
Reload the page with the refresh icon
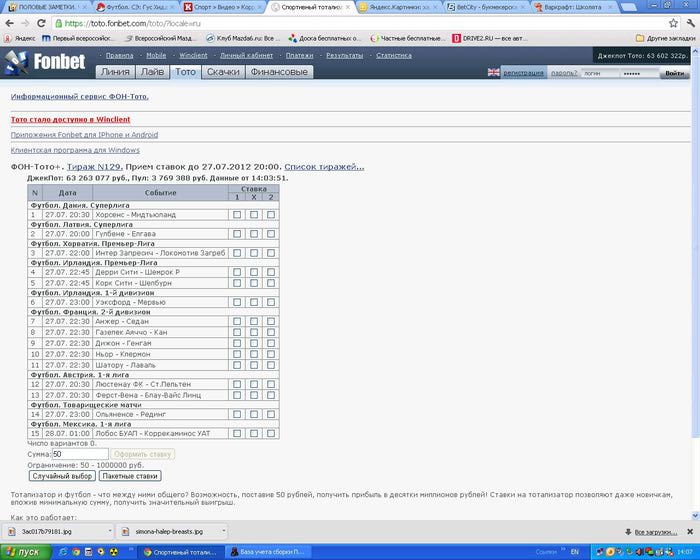[x=41, y=23]
